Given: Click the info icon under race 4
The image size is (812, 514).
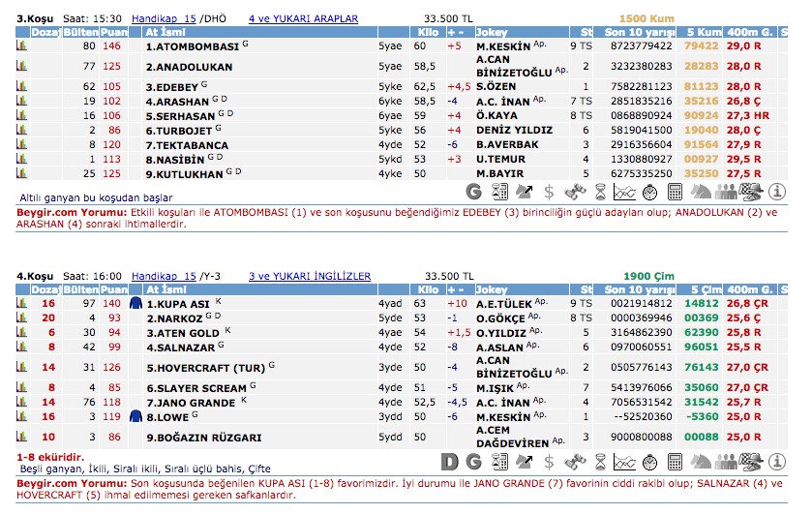Looking at the screenshot, I should click(777, 463).
